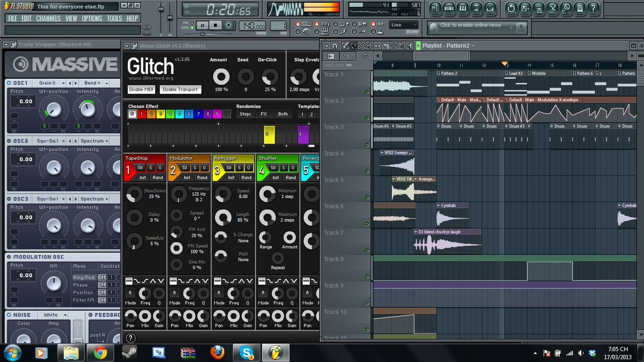644x362 pixels.
Task: Open the OSC2 Squ-Sw I wavetable dropdown
Action: [48, 141]
